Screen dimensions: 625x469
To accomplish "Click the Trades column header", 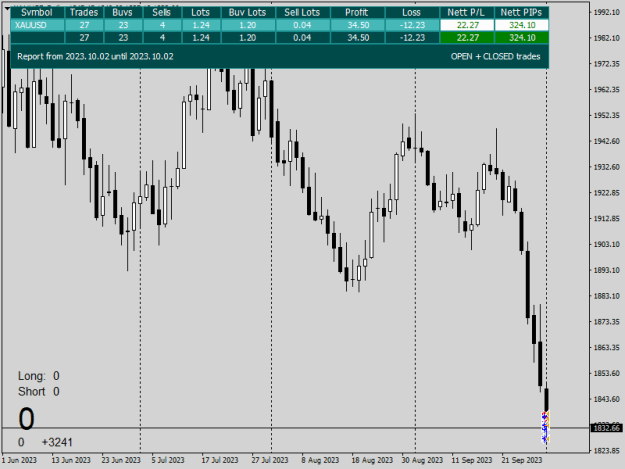I will tap(84, 12).
